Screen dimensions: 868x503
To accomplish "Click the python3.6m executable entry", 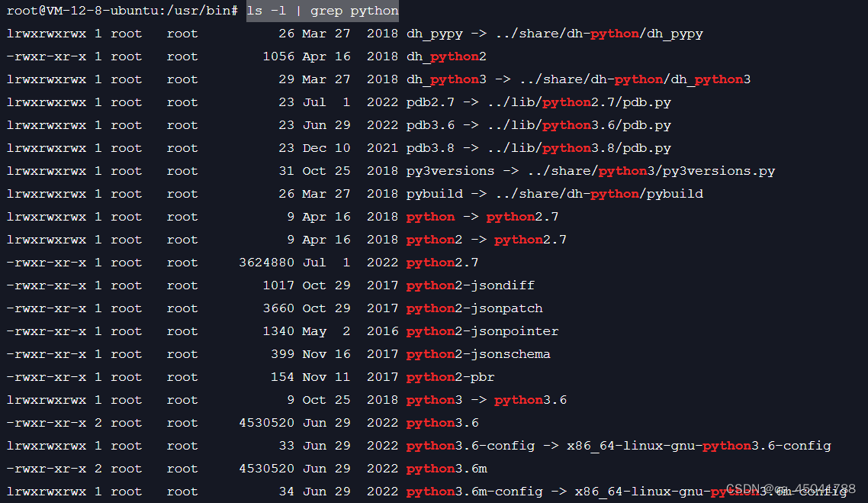I will (x=446, y=468).
